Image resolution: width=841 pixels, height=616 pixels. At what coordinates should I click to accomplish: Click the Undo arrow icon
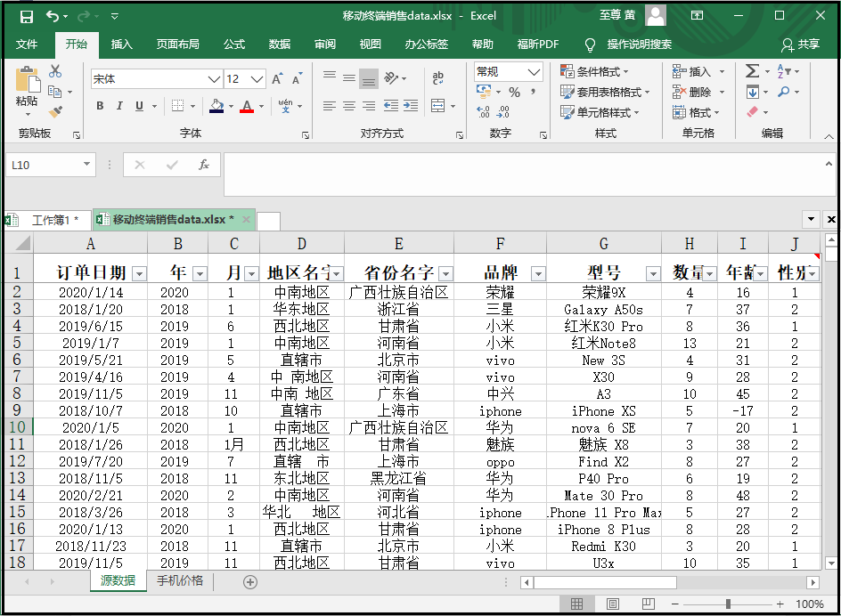pos(53,16)
